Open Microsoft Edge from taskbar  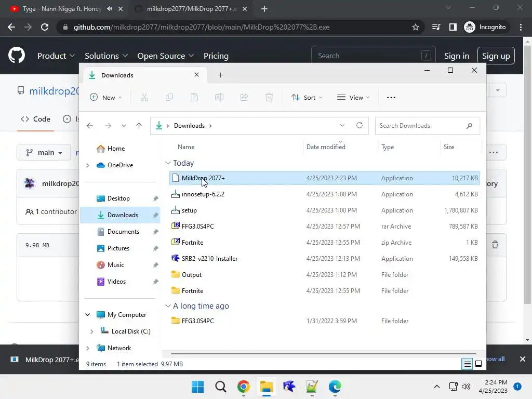pyautogui.click(x=335, y=387)
